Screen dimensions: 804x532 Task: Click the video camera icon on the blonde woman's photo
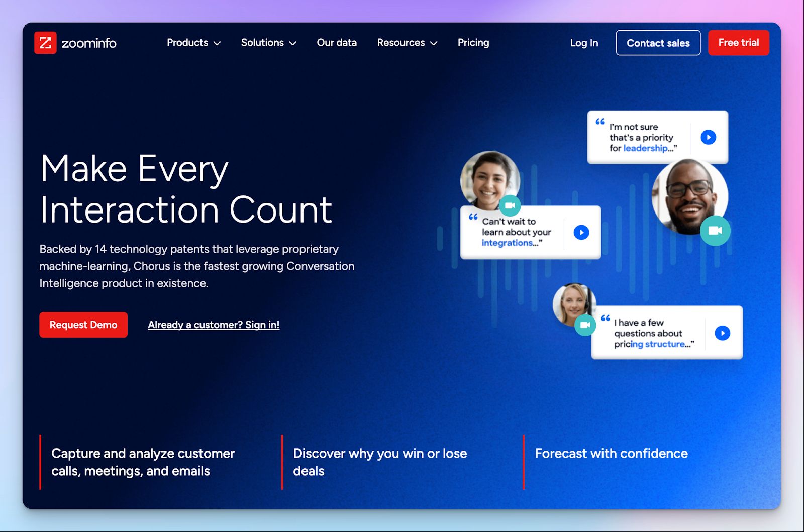pos(585,325)
